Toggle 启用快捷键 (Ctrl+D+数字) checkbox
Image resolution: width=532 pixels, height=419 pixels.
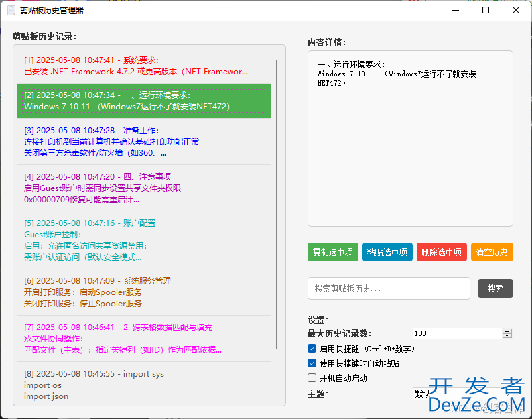coord(312,349)
